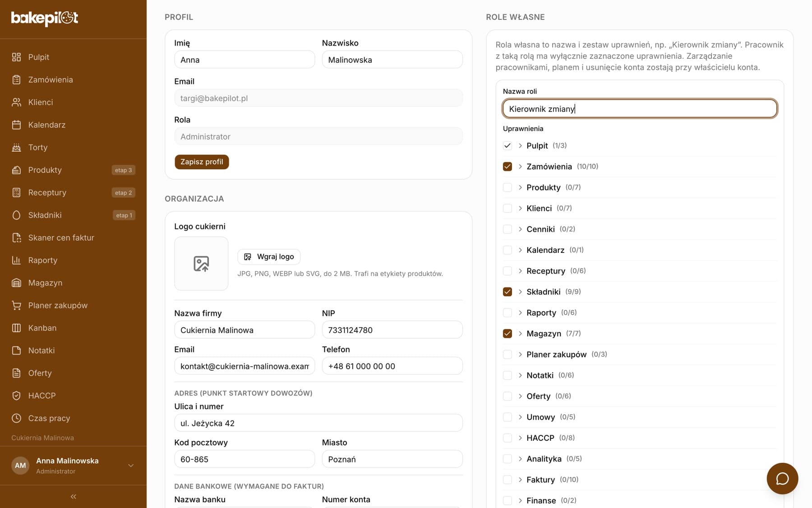Click the logo upload placeholder thumbnail
The width and height of the screenshot is (812, 508).
201,264
